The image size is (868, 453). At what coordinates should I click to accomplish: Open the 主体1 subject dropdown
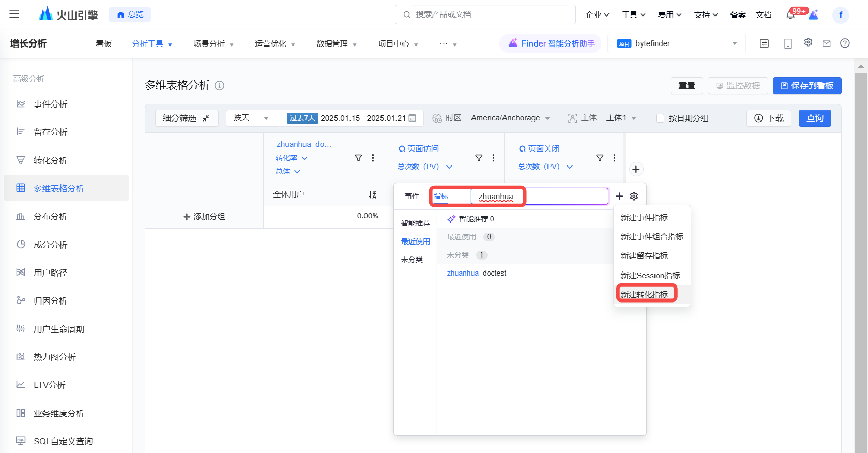pyautogui.click(x=621, y=118)
